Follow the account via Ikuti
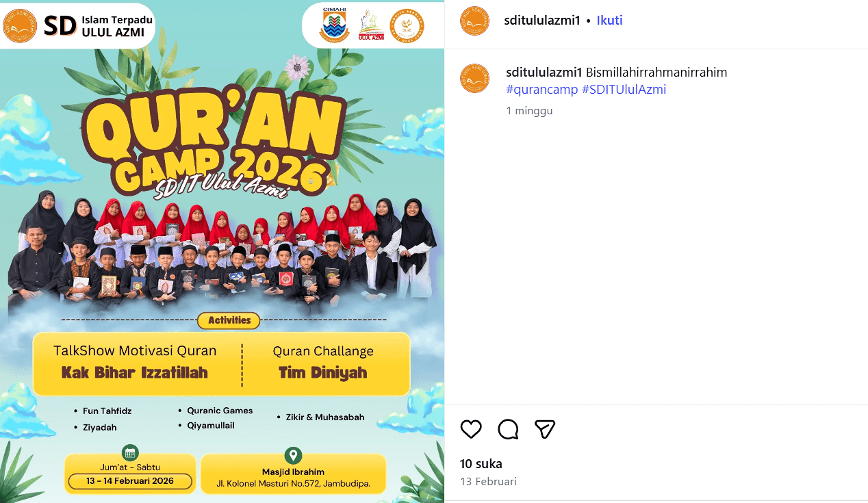868x503 pixels. click(x=609, y=20)
